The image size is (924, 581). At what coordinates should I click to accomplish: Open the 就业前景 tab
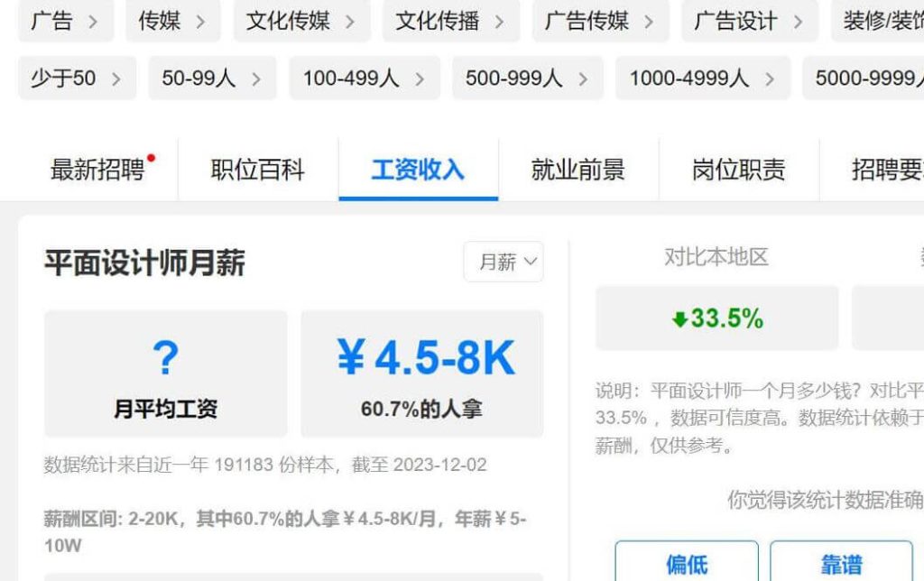coord(578,170)
